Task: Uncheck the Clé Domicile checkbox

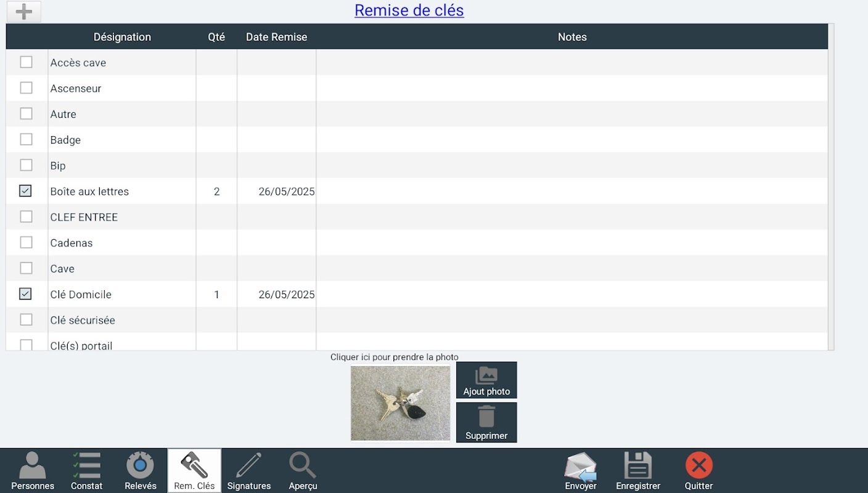Action: coord(25,294)
